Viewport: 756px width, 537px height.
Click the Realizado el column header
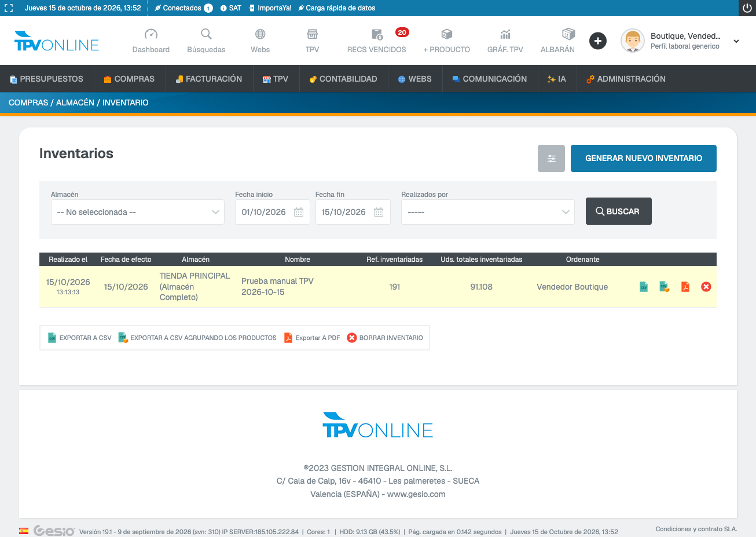tap(68, 260)
